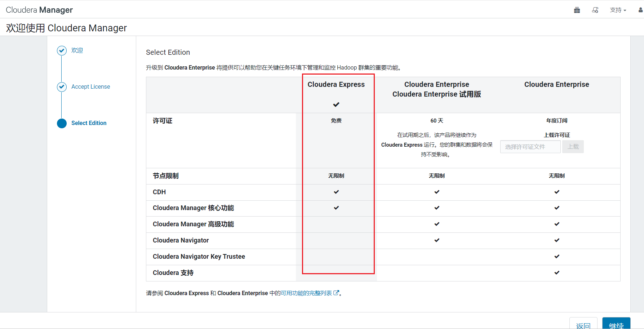Image resolution: width=644 pixels, height=329 pixels.
Task: Click the 60 天 license cell
Action: click(x=437, y=121)
